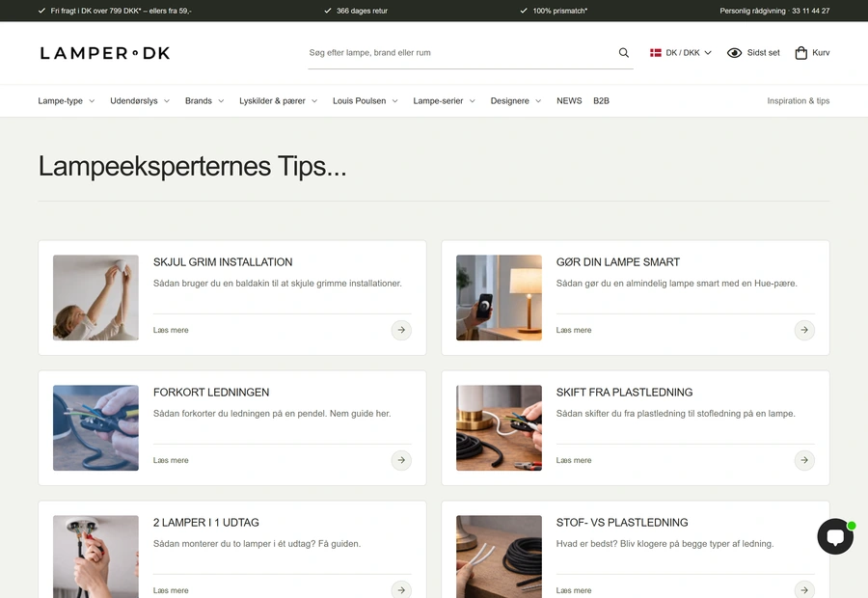The image size is (868, 598).
Task: Expand the Louis Poulsen menu
Action: (366, 100)
